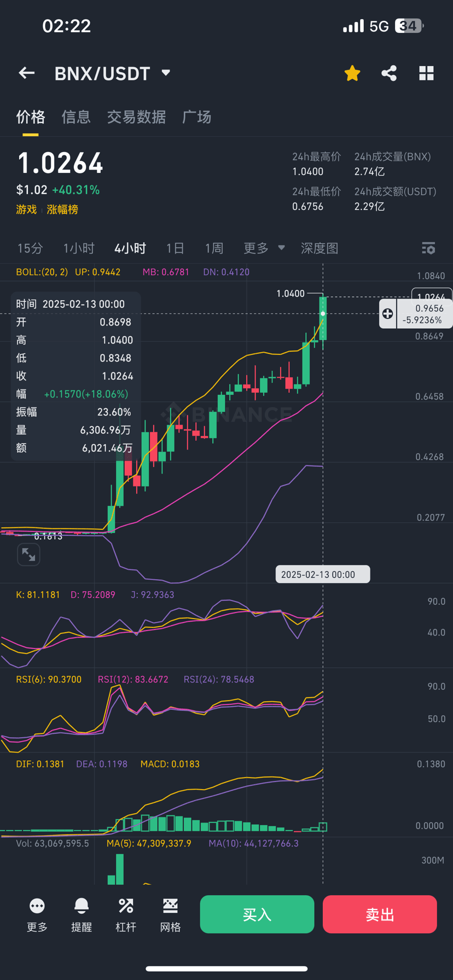Tap the 1.0400 high price chart label
Viewport: 453px width, 980px height.
click(x=291, y=294)
